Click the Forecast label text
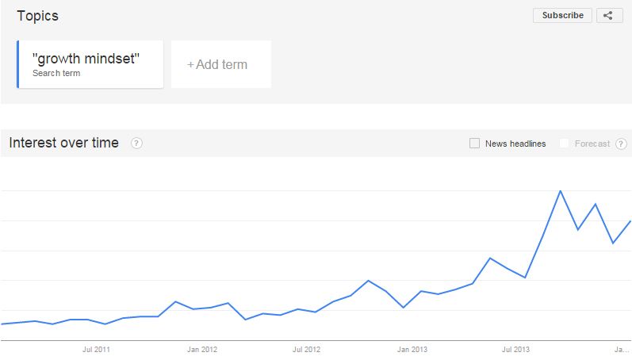This screenshot has height=364, width=632. pyautogui.click(x=592, y=144)
